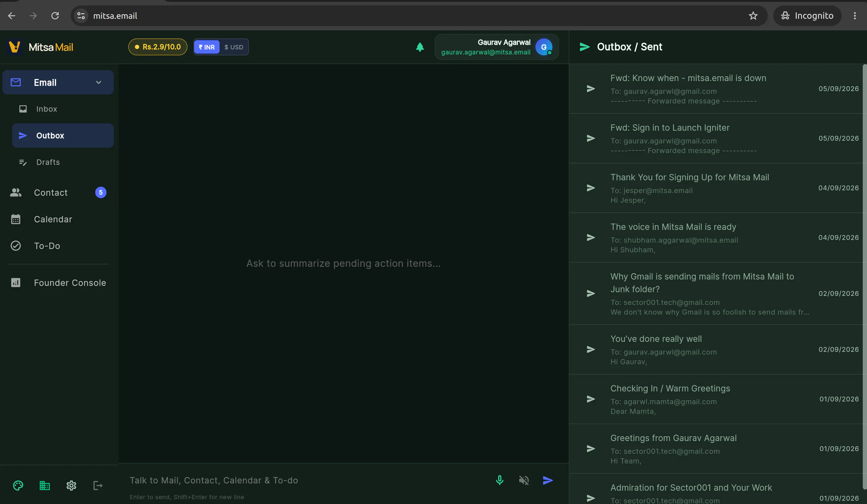Open the Founder Console
Viewport: 867px width, 504px height.
pyautogui.click(x=58, y=283)
